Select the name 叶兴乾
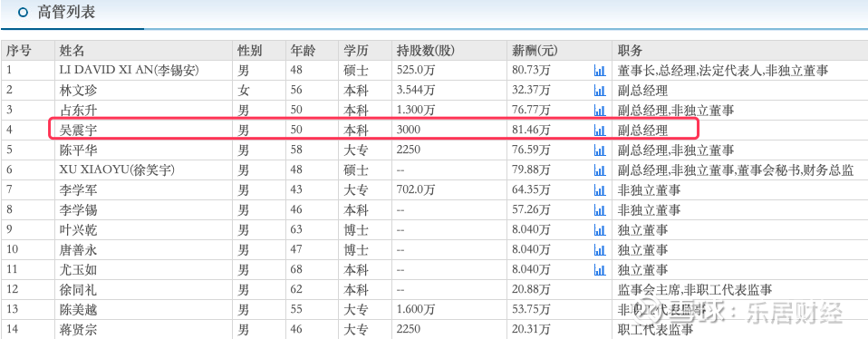This screenshot has height=339, width=868. pyautogui.click(x=79, y=230)
